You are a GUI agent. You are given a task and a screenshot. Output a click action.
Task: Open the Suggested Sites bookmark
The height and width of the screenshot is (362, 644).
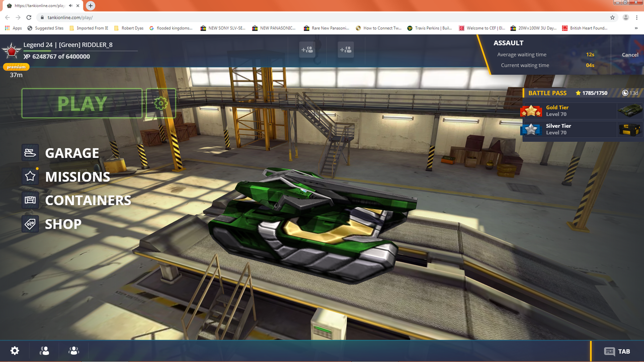45,28
